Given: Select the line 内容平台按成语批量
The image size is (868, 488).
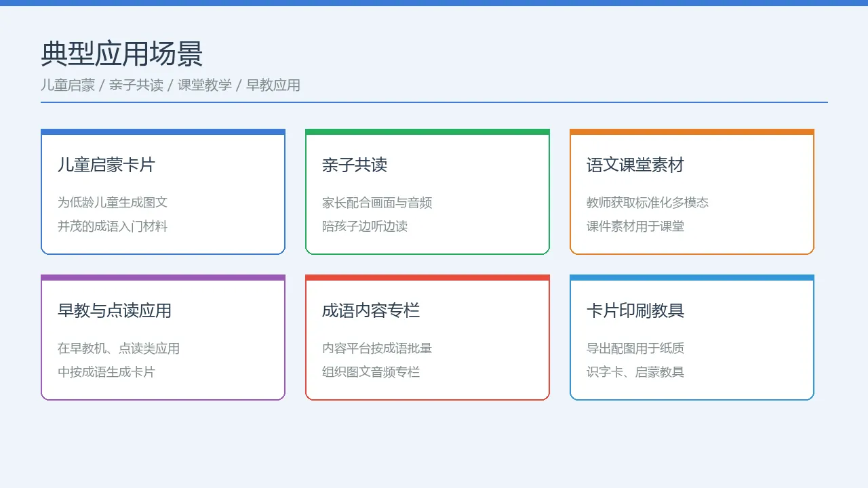Looking at the screenshot, I should pos(377,348).
